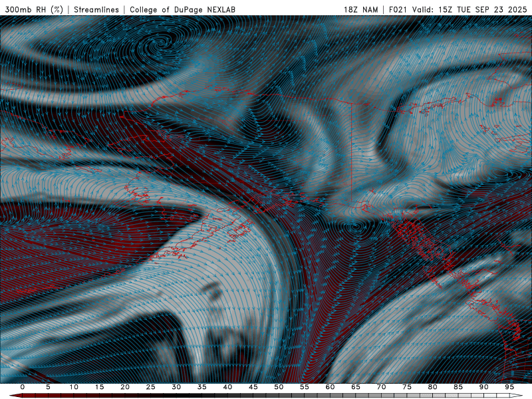Click the "30" label on color scale
This screenshot has width=532, height=399.
[x=176, y=387]
